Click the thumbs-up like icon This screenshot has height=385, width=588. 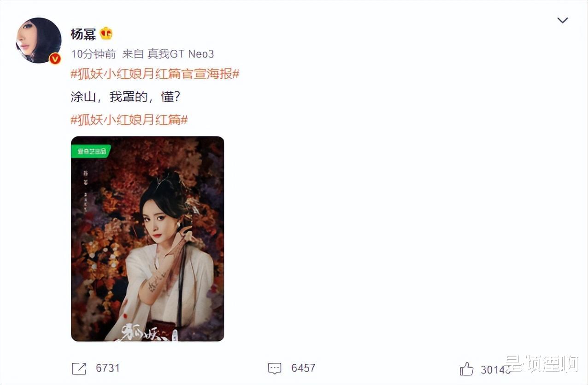(466, 369)
